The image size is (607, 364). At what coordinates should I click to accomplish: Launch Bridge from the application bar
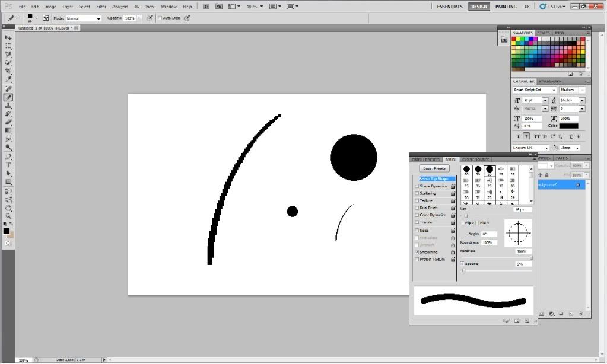pyautogui.click(x=206, y=7)
